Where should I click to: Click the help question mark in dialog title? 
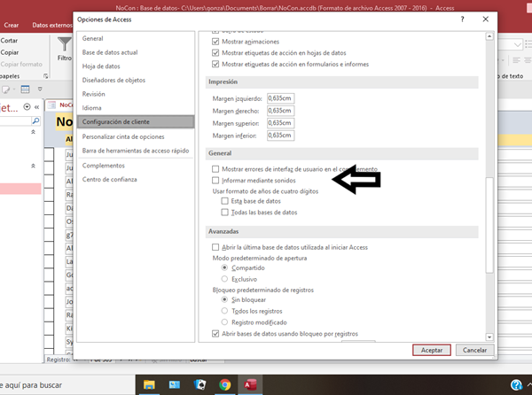[462, 19]
